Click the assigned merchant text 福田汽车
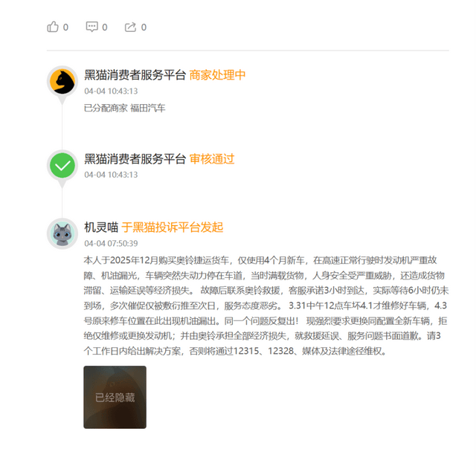476x475 pixels. tap(148, 108)
